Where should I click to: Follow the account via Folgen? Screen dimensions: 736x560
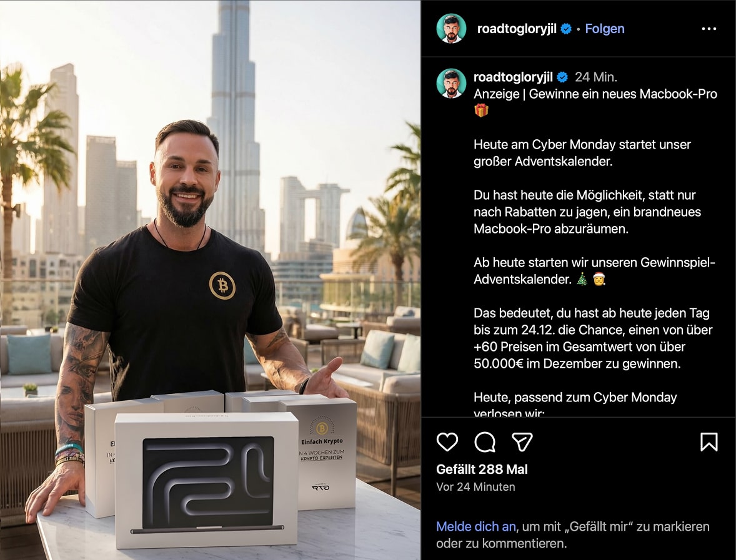(x=605, y=29)
